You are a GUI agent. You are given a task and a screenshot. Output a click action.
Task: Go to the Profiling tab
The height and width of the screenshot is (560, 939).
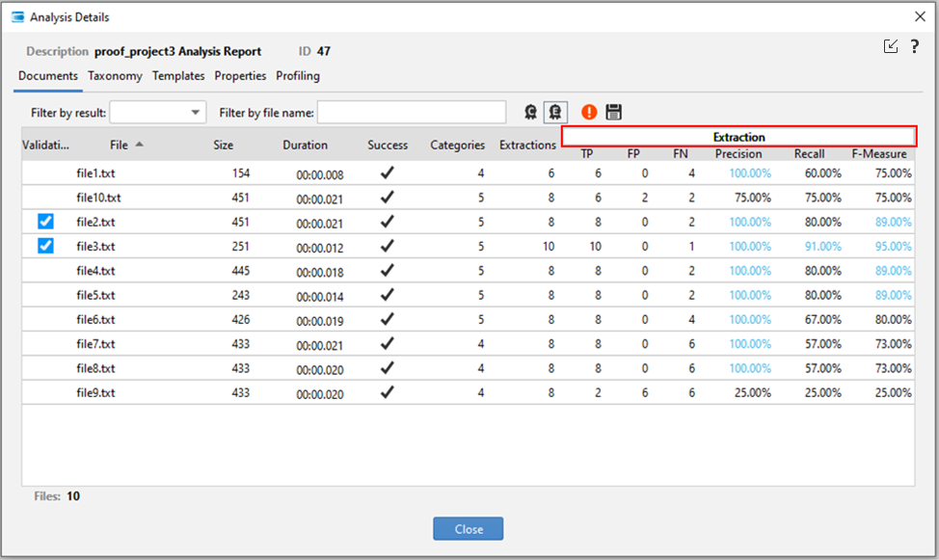pos(298,76)
